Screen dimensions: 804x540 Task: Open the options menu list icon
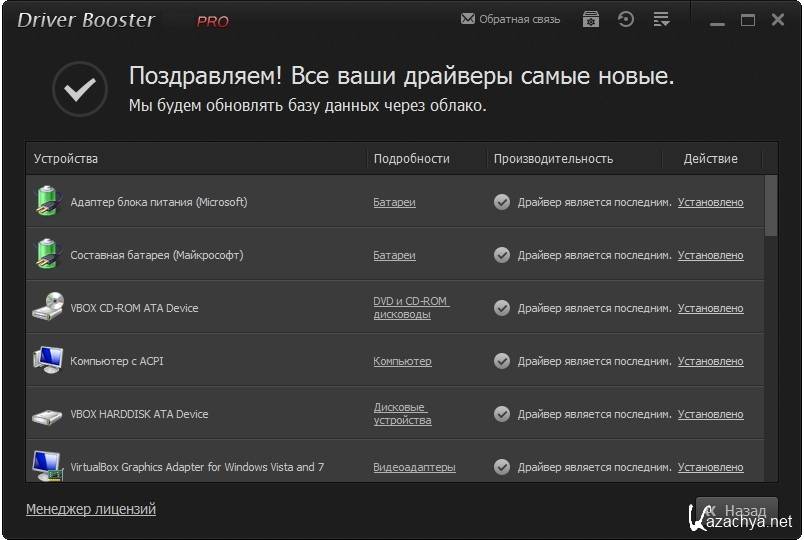(x=660, y=19)
